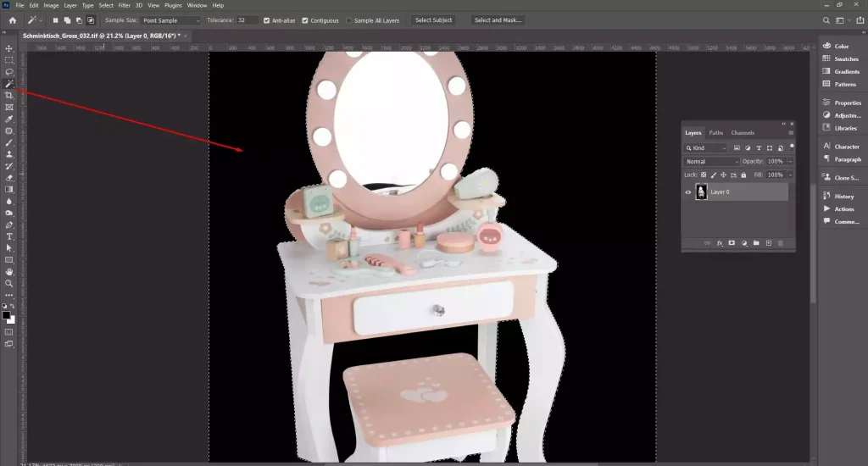Open the Filter menu
Image resolution: width=868 pixels, height=466 pixels.
click(x=124, y=5)
